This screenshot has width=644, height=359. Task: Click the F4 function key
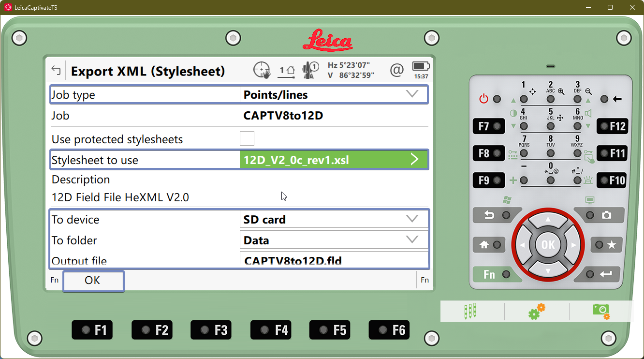point(271,330)
